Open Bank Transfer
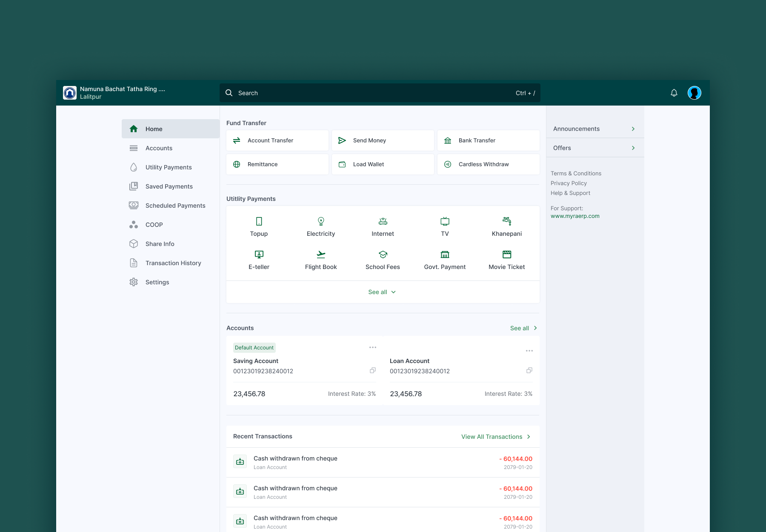Viewport: 766px width, 532px height. coord(489,140)
